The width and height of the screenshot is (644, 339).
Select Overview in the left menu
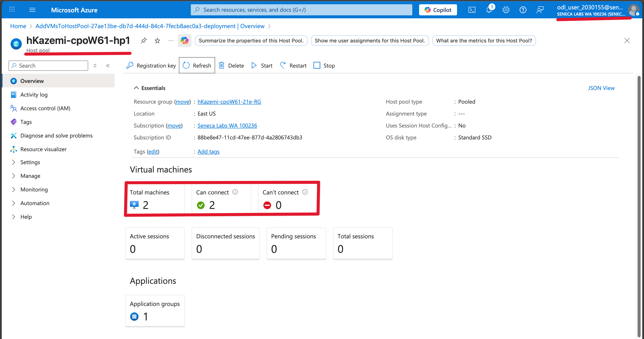[x=58, y=81]
